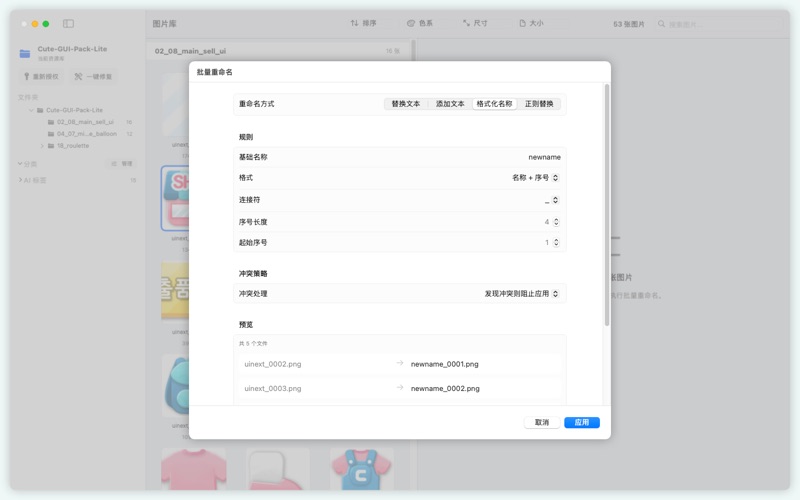Switch to 正则替换 rename mode
Screen dimensions: 800x500
(x=539, y=104)
